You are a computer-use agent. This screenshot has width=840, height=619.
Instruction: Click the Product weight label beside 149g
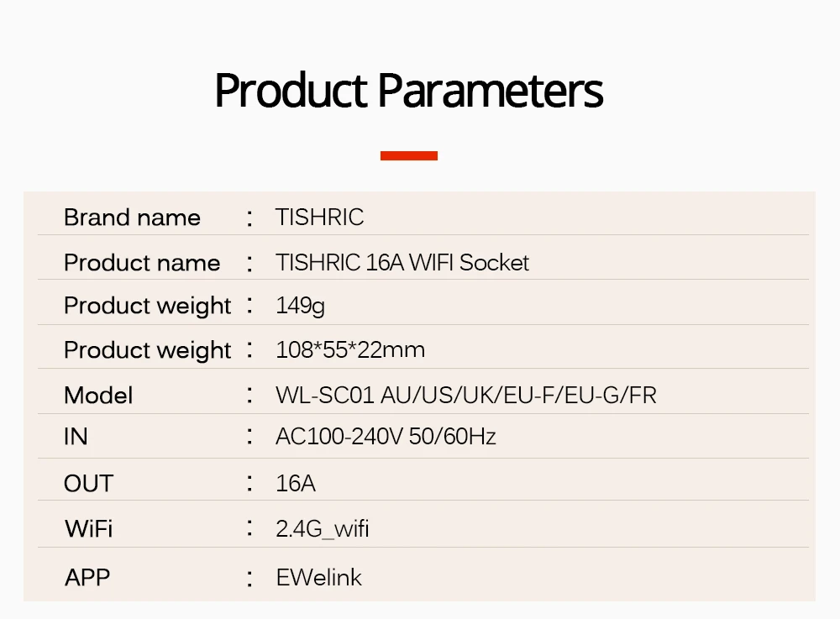click(147, 306)
